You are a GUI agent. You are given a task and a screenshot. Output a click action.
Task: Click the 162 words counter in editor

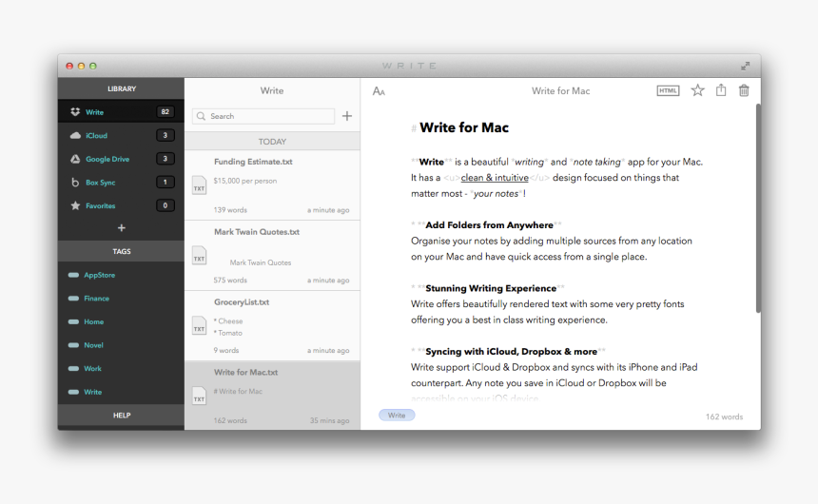pos(724,417)
